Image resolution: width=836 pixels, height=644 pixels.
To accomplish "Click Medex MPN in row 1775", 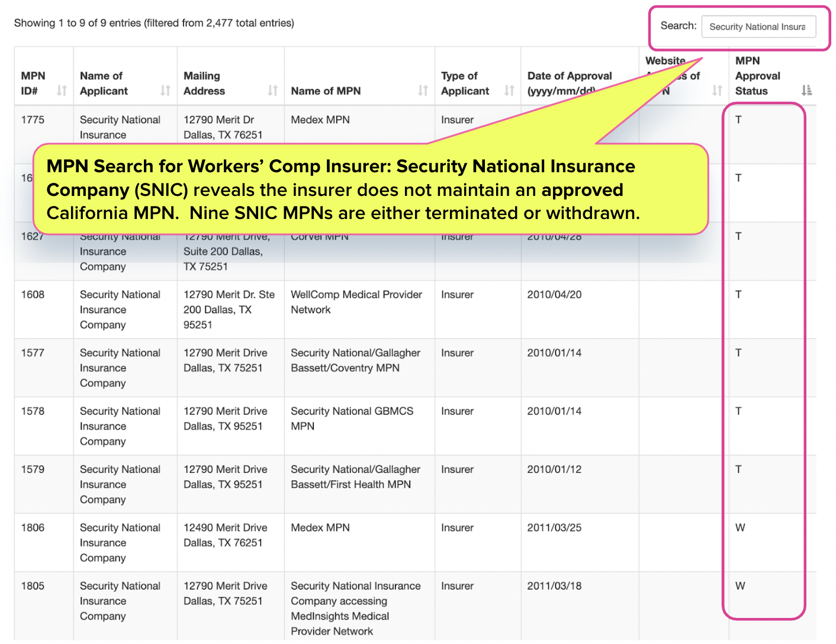I will (x=320, y=120).
